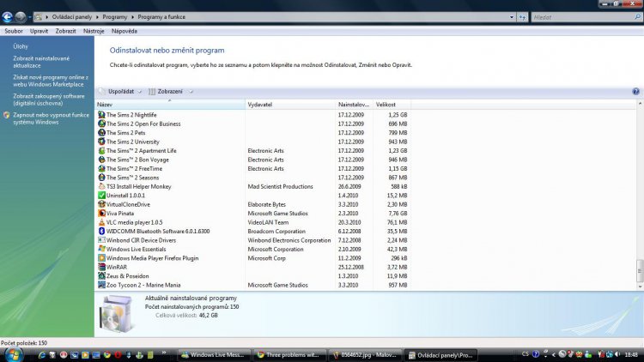Viewport: 644px width, 362px height.
Task: Launch Internet Explorer from quick launch
Action: tap(42, 355)
